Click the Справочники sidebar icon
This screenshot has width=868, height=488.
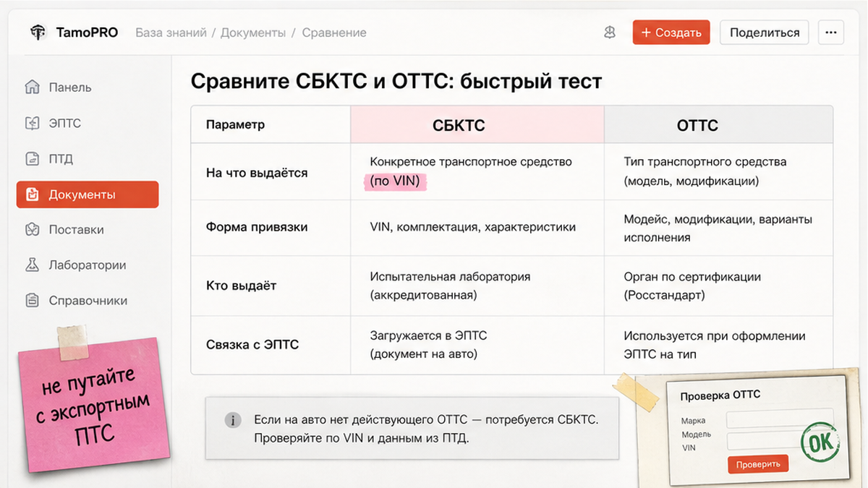pos(32,301)
